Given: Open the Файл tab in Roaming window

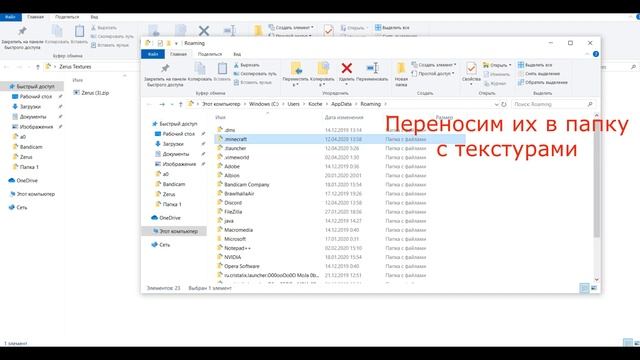Looking at the screenshot, I should [153, 54].
